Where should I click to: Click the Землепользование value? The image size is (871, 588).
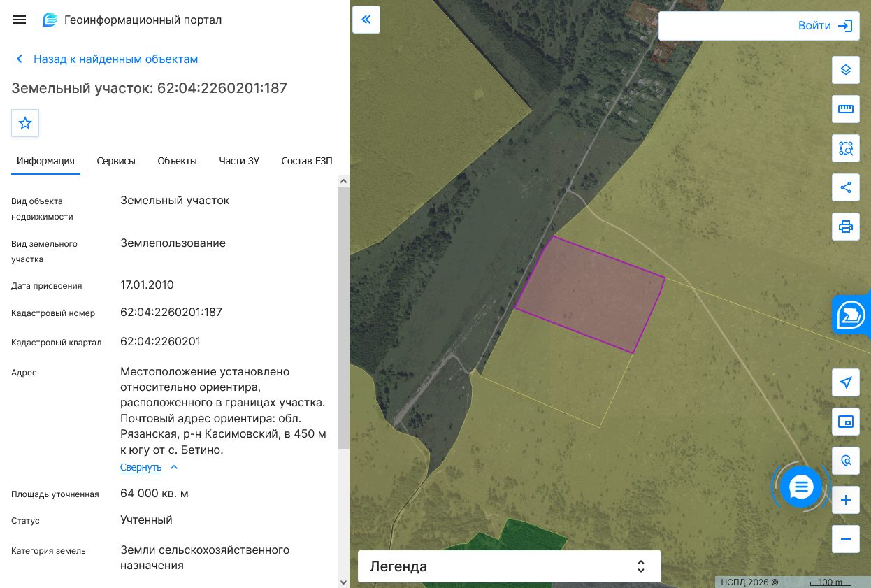[173, 243]
